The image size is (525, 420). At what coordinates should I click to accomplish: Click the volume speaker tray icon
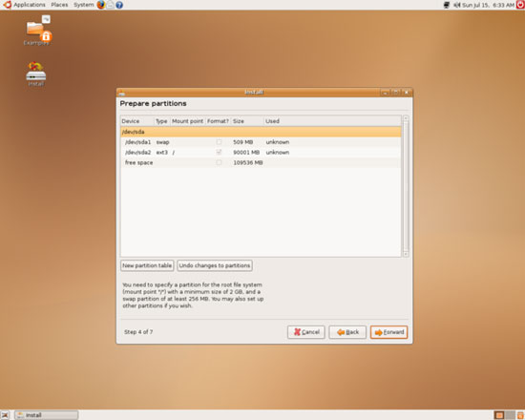pyautogui.click(x=456, y=5)
